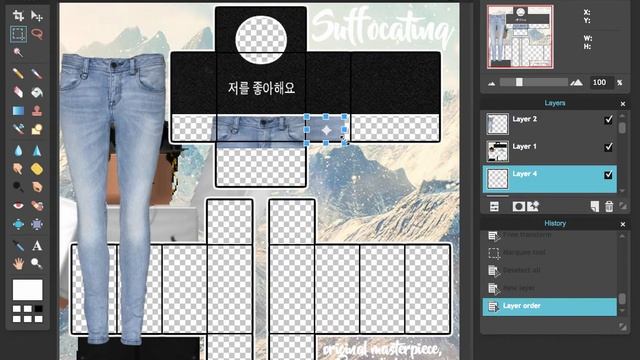
Task: Select the Smudge tool
Action: 18,169
